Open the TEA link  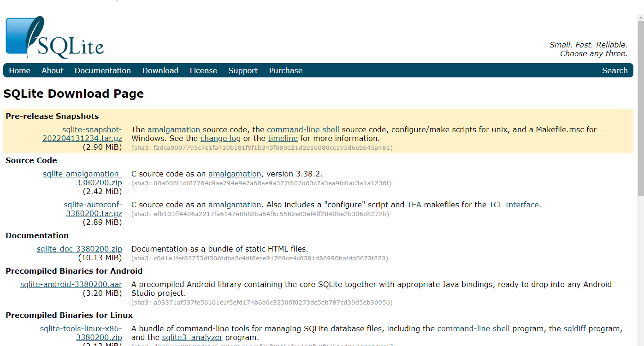tap(414, 205)
